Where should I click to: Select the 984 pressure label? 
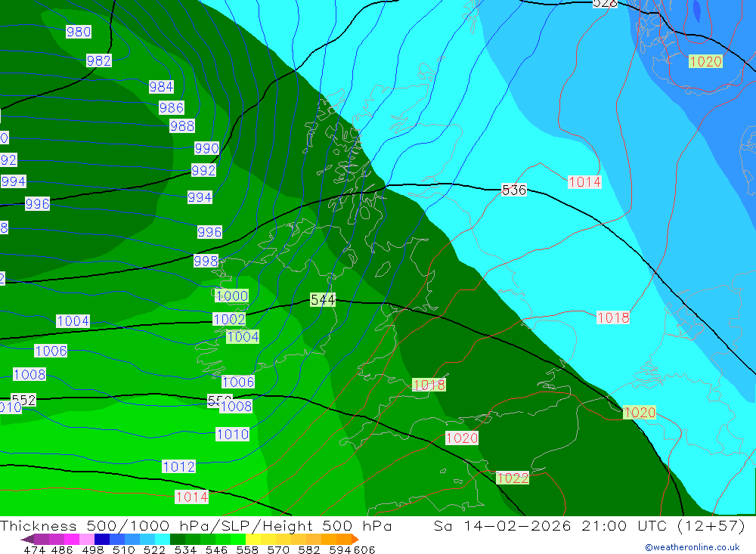[x=161, y=87]
